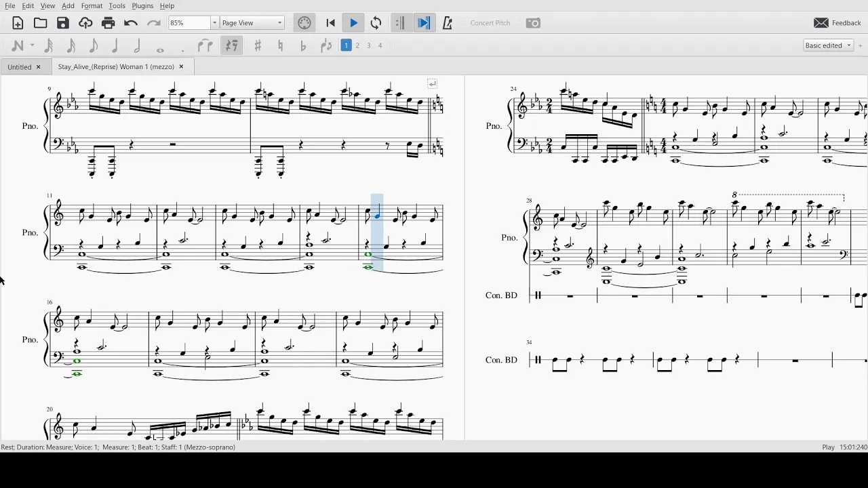Print the score

tap(108, 23)
